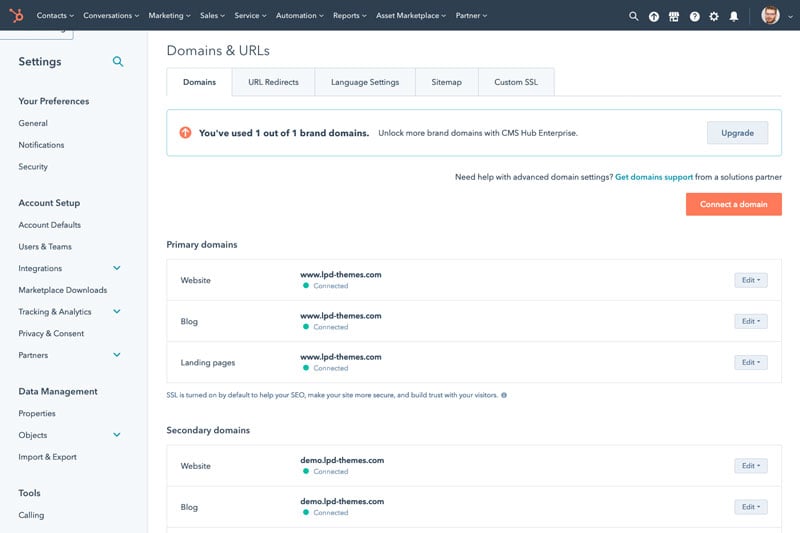Follow the Get domains support link
The image size is (800, 533).
click(x=654, y=177)
